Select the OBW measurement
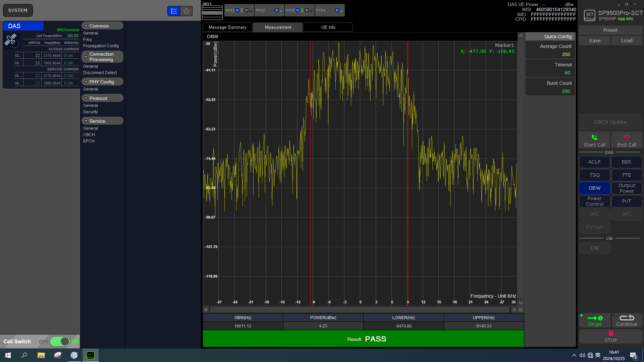Image resolution: width=644 pixels, height=362 pixels. point(594,188)
